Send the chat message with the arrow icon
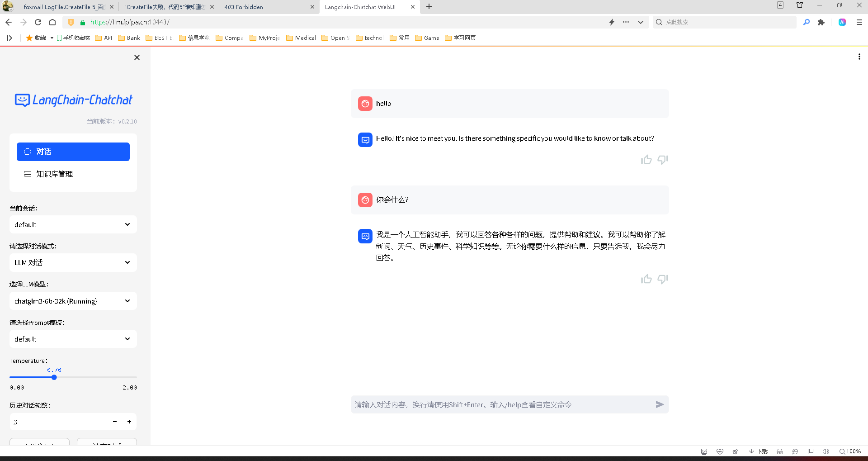Screen dimensions: 868x461 660,404
